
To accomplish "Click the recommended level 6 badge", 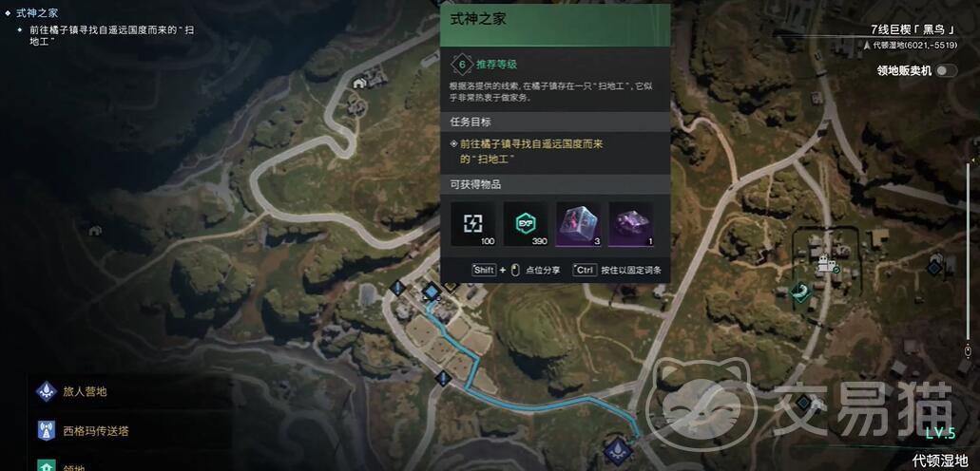I will [462, 64].
